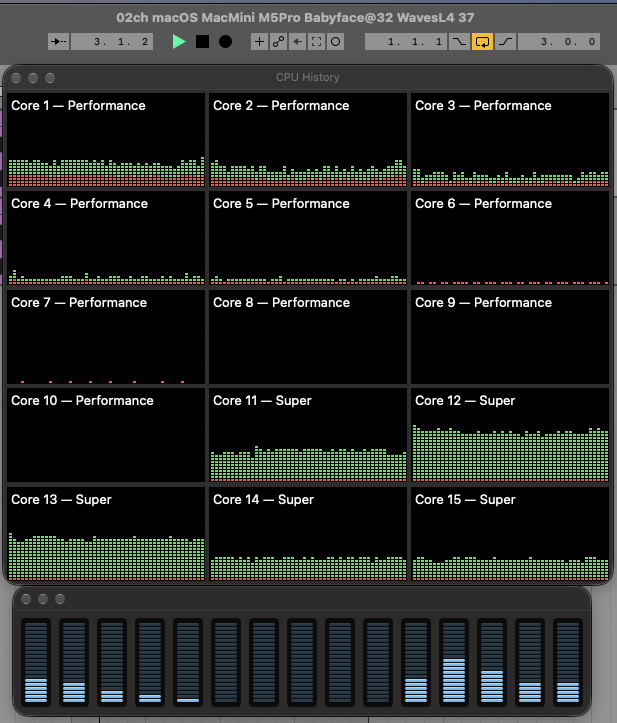Minimize the CPU History window
Viewport: 617px width, 723px height.
(33, 78)
